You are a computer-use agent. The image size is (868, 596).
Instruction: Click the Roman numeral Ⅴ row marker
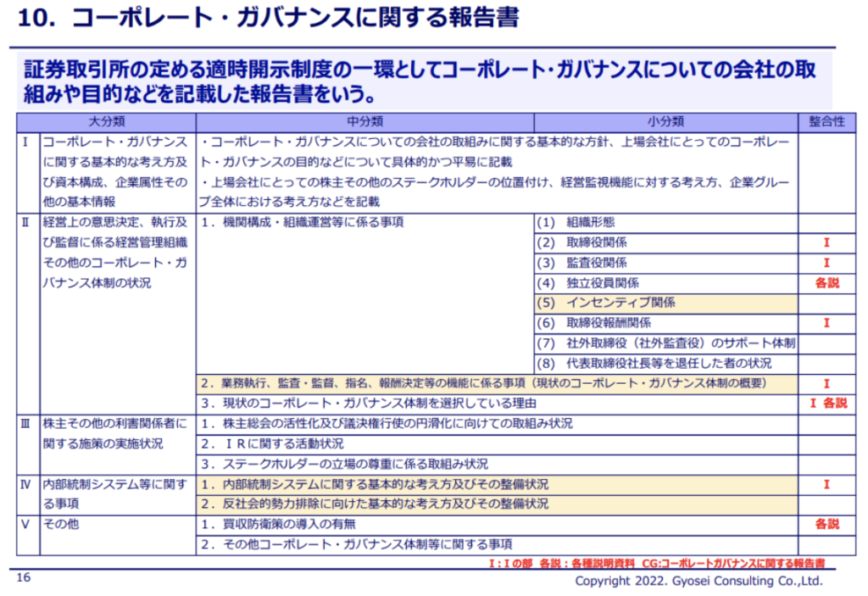point(25,524)
